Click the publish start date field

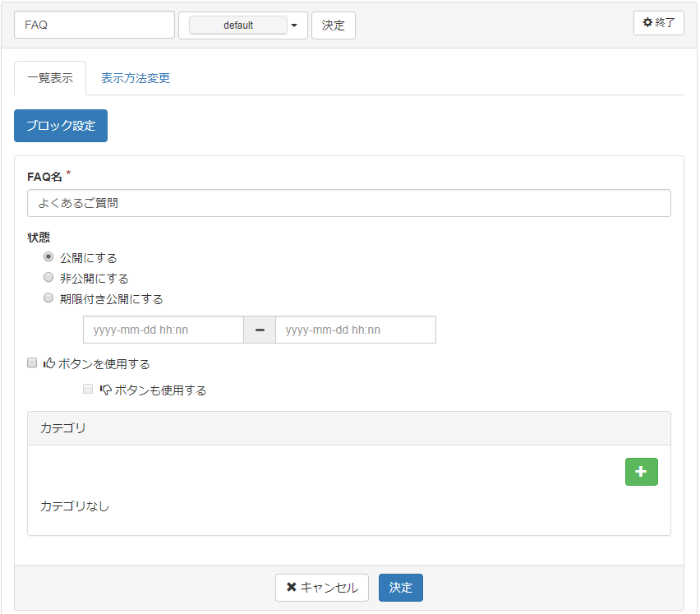click(163, 330)
